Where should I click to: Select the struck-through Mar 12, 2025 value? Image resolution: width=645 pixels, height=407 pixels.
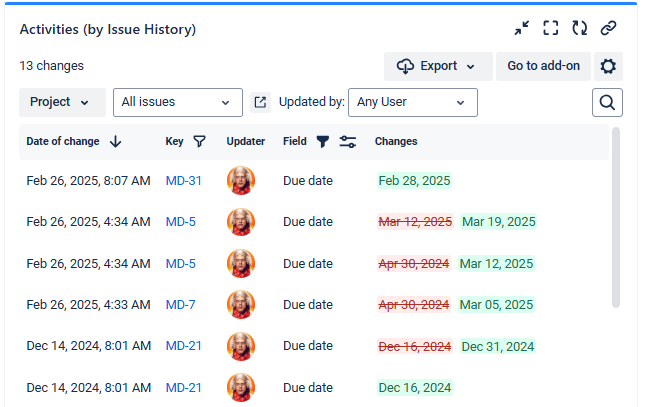[415, 222]
